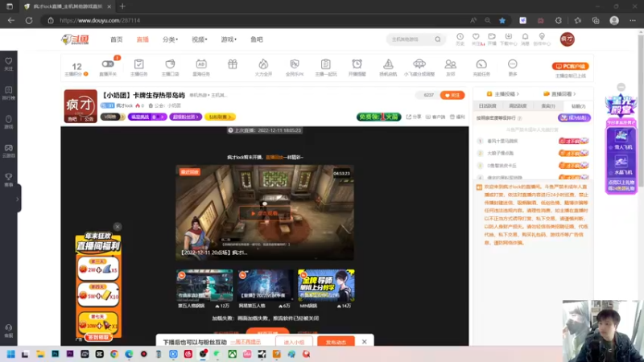Expand the 分类 dropdown menu
The width and height of the screenshot is (644, 362).
click(170, 39)
